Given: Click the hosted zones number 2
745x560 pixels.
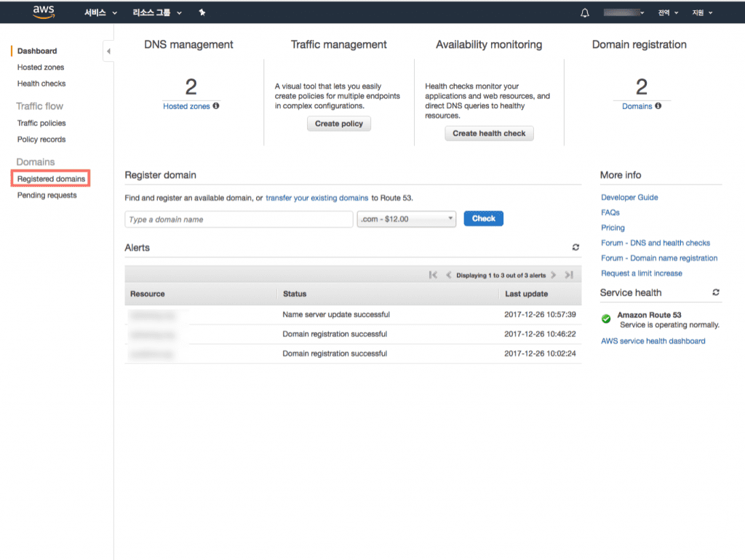Looking at the screenshot, I should (x=191, y=87).
